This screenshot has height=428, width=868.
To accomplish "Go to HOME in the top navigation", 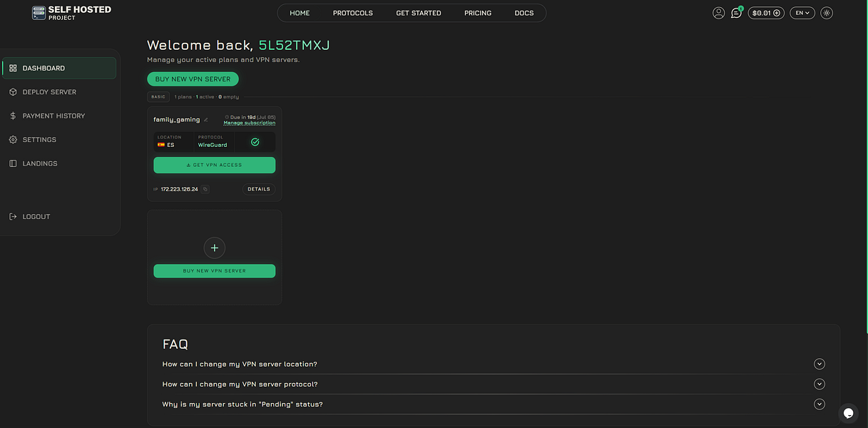I will click(300, 13).
